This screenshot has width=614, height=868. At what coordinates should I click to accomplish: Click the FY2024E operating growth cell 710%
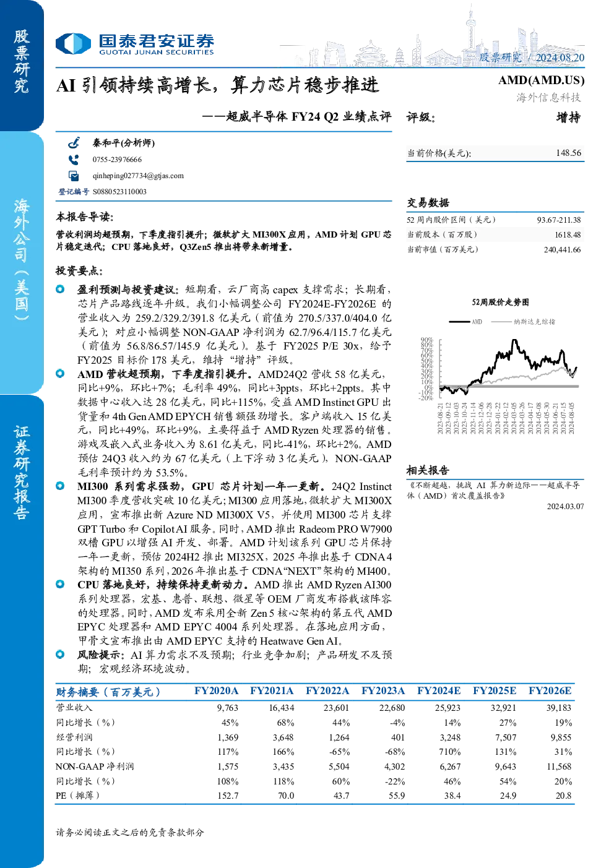tap(449, 752)
